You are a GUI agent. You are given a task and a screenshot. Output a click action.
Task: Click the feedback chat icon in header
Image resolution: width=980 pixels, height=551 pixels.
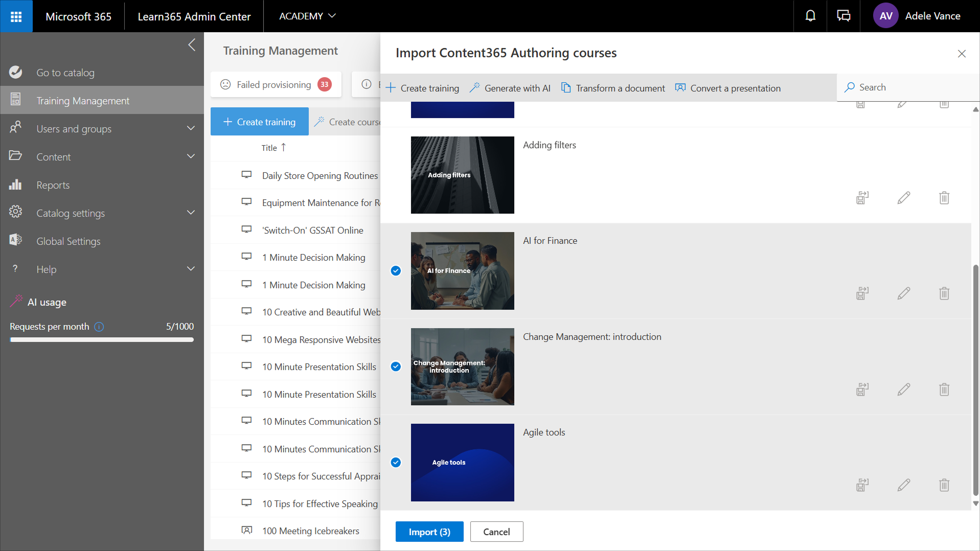point(844,16)
